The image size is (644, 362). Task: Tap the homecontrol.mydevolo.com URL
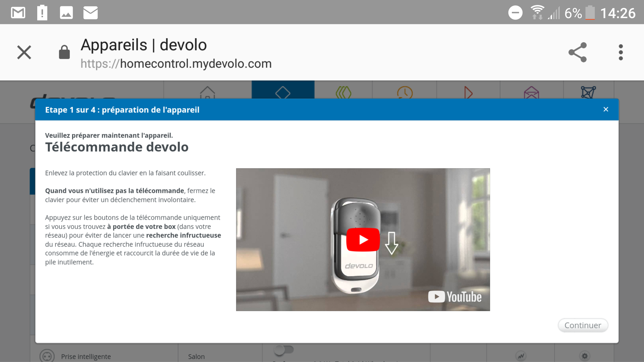point(176,64)
